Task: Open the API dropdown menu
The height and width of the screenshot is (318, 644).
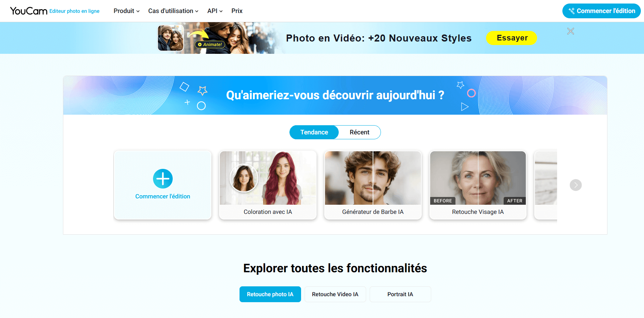Action: [x=215, y=11]
